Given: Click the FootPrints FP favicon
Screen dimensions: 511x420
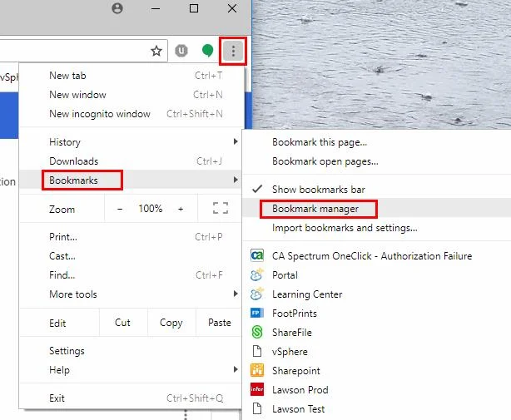Looking at the screenshot, I should [257, 314].
